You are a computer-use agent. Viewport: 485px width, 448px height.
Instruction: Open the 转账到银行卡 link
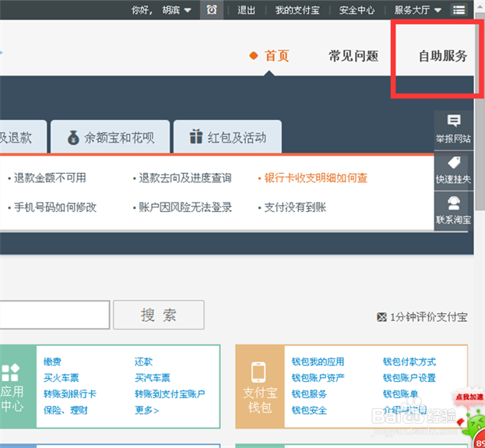tap(70, 393)
